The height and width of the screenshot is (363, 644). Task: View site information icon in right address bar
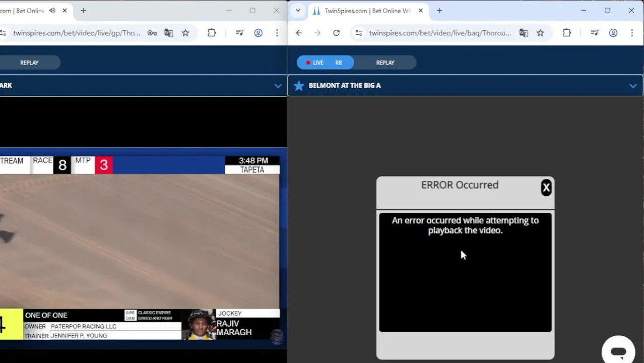[358, 33]
